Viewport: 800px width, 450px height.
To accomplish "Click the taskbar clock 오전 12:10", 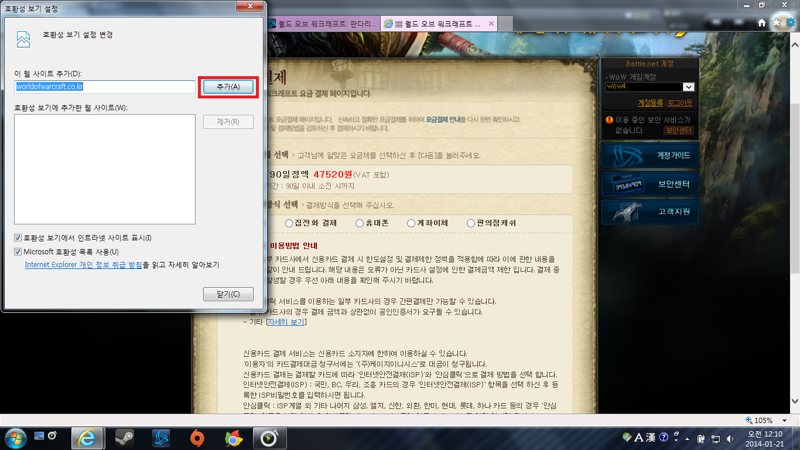I will tap(765, 434).
